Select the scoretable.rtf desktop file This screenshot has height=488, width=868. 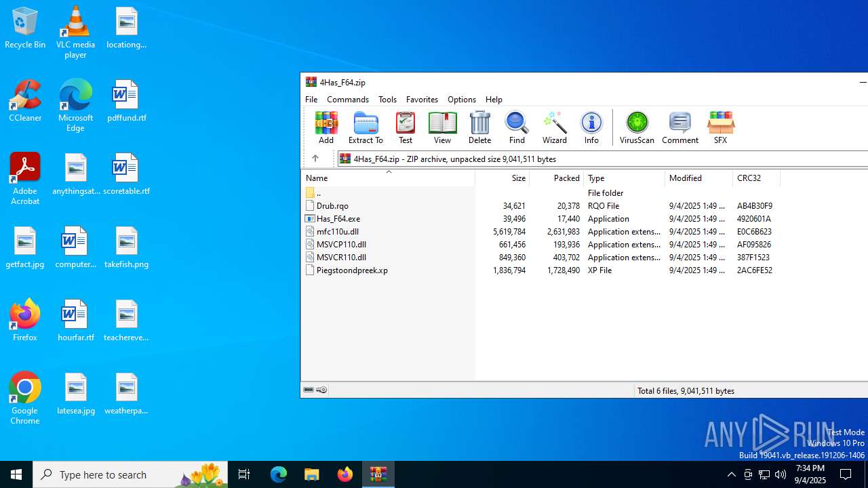[126, 174]
